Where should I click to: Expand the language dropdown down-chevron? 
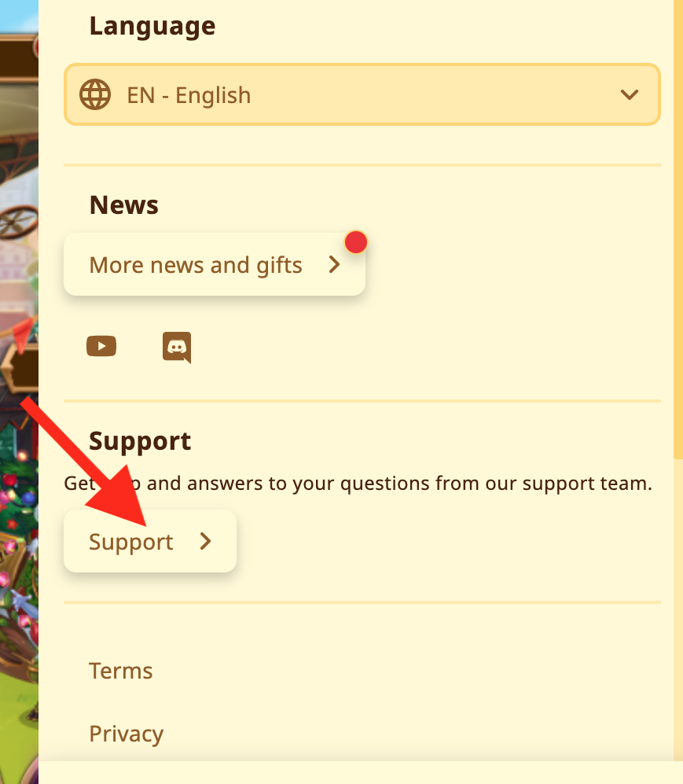630,94
